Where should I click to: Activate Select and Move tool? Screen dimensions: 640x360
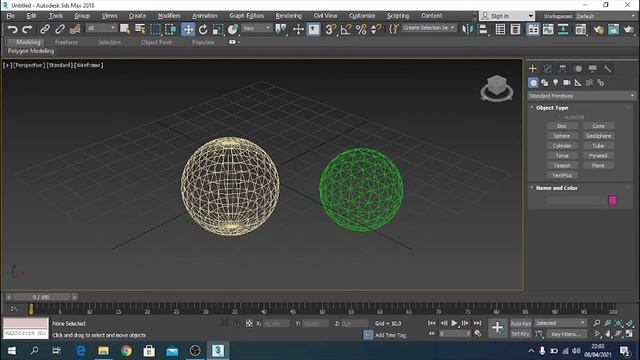[188, 29]
